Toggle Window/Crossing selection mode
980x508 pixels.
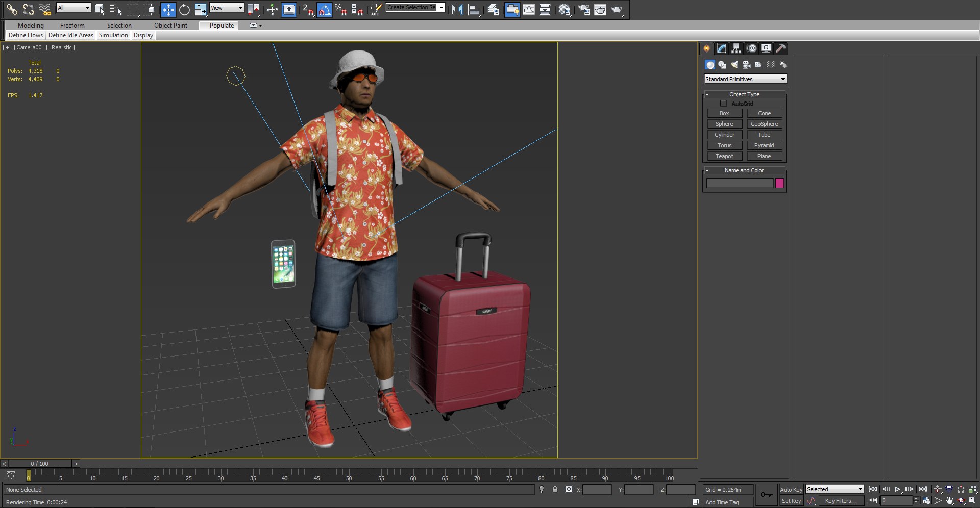[x=149, y=9]
